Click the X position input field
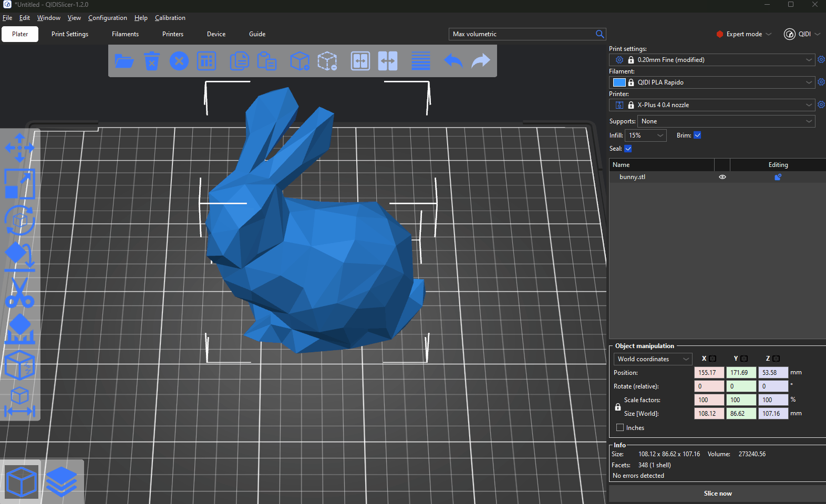Image resolution: width=826 pixels, height=504 pixels. (709, 373)
